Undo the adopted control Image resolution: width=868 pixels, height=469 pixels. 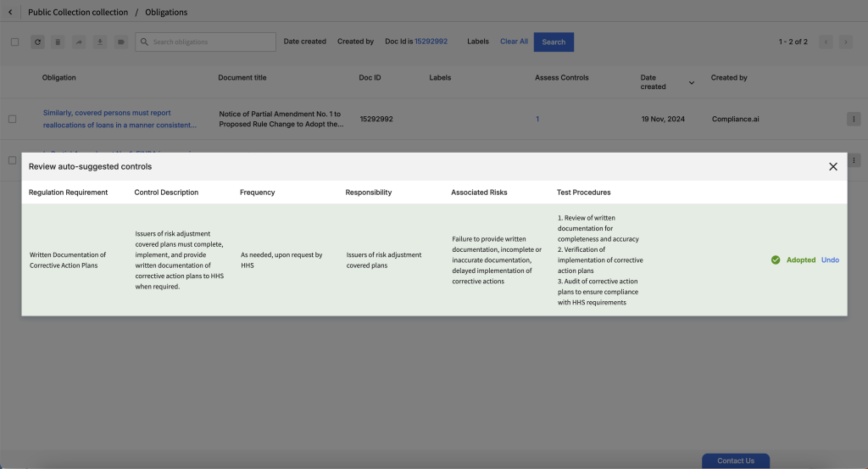(830, 260)
